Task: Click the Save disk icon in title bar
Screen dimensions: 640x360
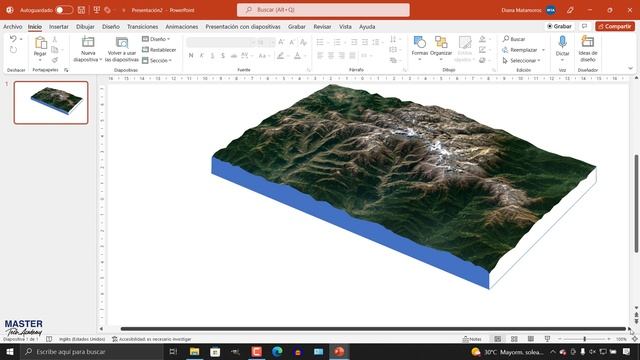Action: tap(81, 10)
